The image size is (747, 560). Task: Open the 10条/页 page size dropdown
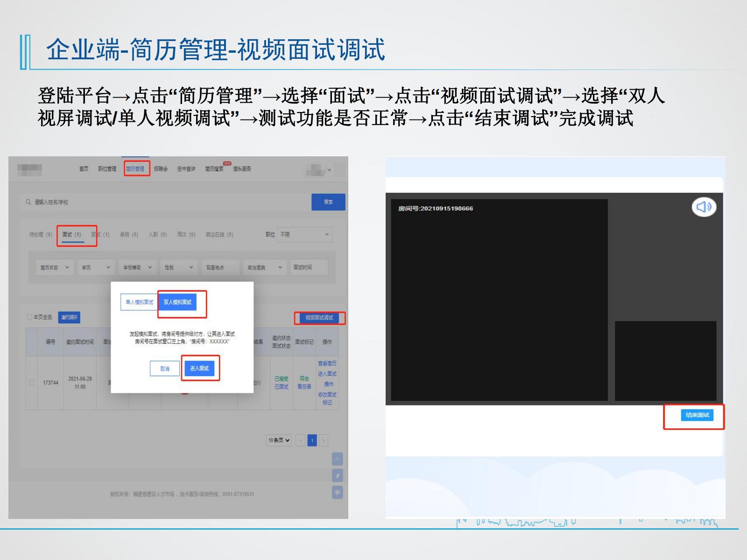279,440
